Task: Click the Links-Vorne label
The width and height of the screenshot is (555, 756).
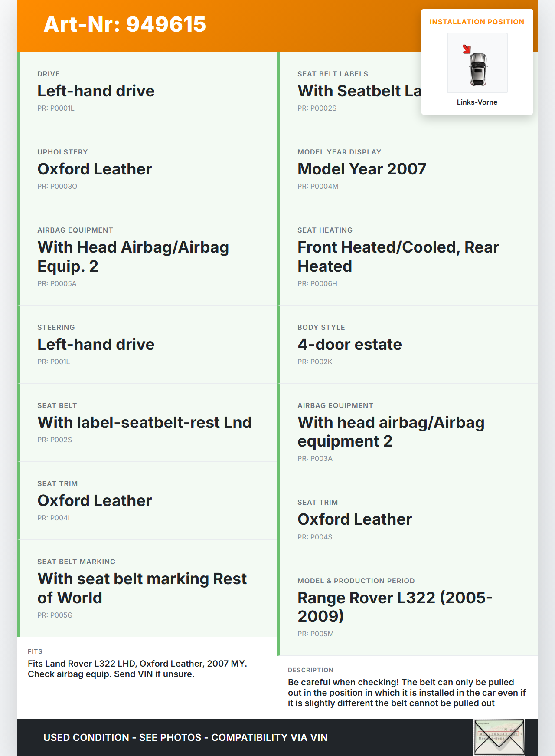Action: pyautogui.click(x=477, y=102)
